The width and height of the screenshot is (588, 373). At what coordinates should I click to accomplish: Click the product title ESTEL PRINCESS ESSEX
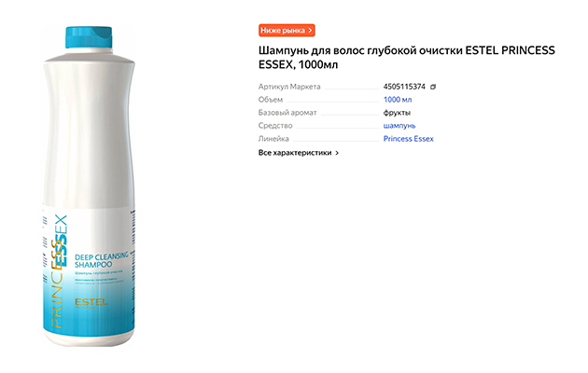(x=407, y=57)
